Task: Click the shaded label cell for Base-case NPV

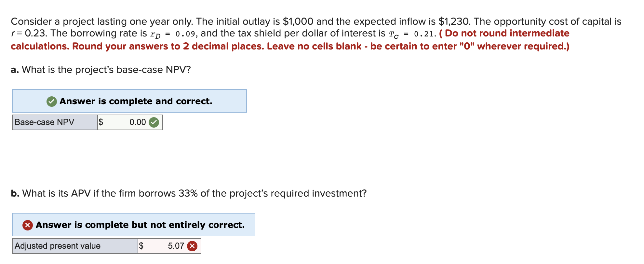Action: coord(54,123)
